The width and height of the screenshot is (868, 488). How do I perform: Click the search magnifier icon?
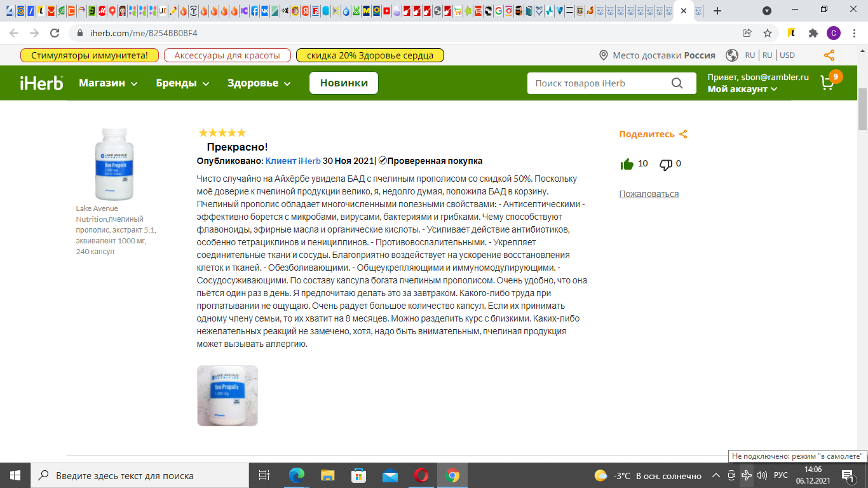(677, 83)
